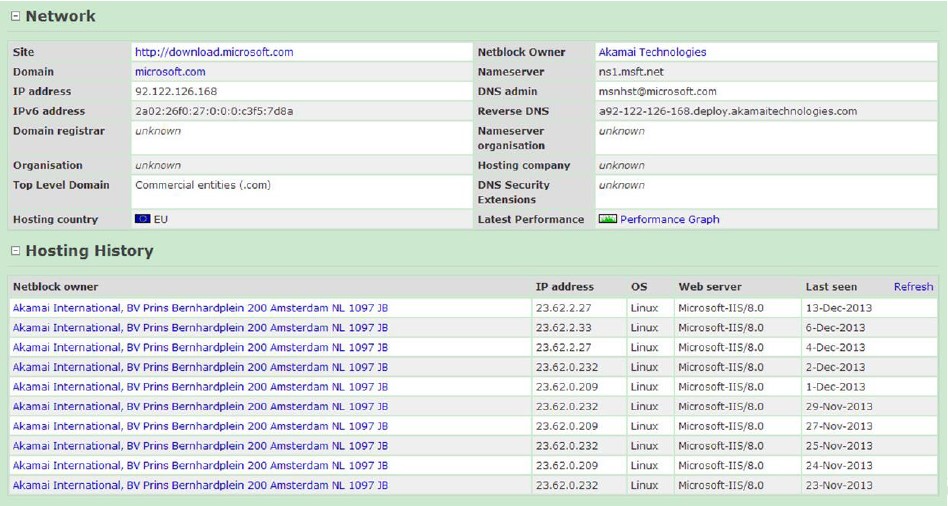
Task: Click the DNS admin msnhst@microsoft.com
Action: click(x=658, y=91)
